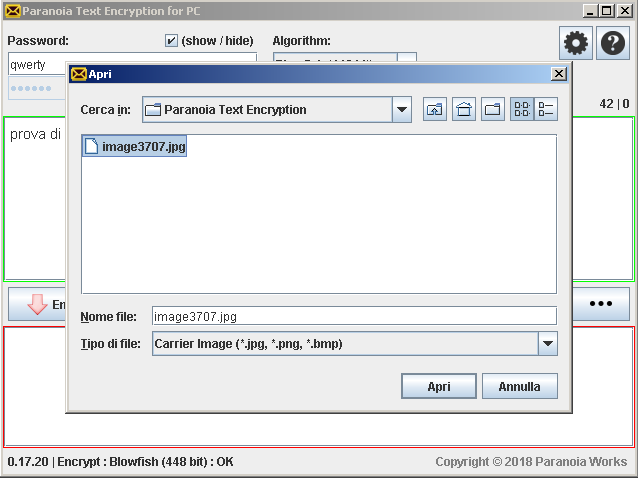The image size is (638, 478).
Task: Expand the Algorithm combo box
Action: (407, 61)
